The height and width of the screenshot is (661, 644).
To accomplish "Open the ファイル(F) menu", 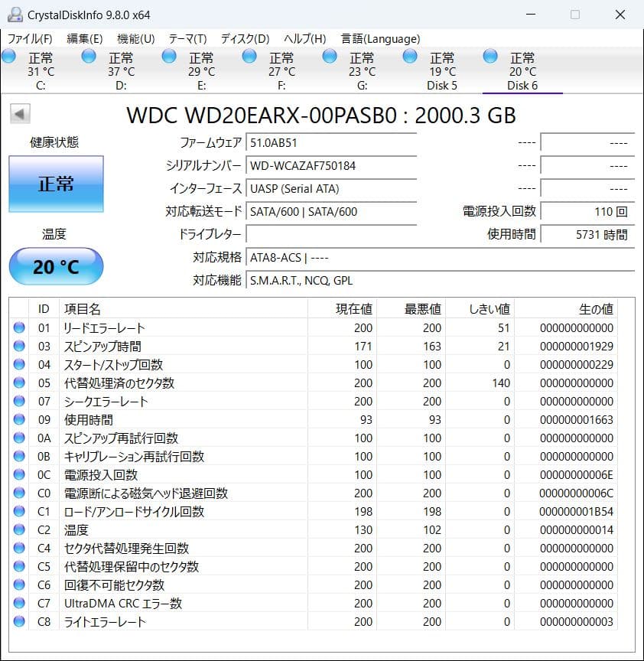I will [30, 39].
